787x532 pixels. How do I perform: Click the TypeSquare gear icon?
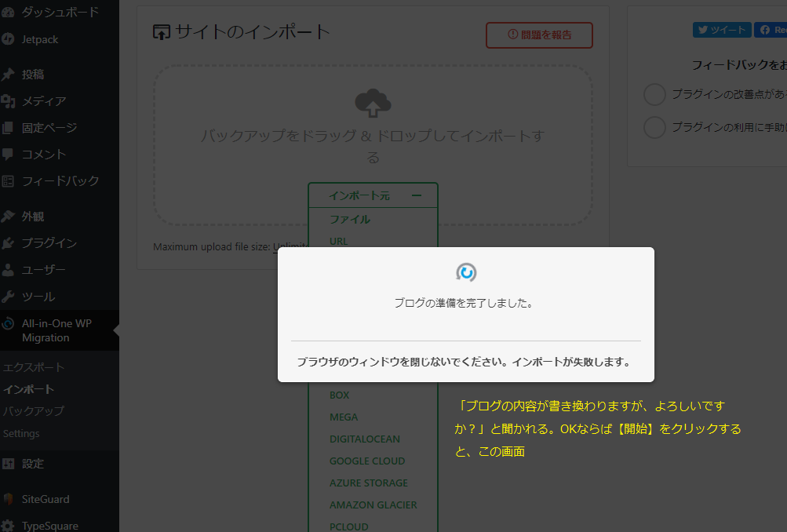(8, 526)
